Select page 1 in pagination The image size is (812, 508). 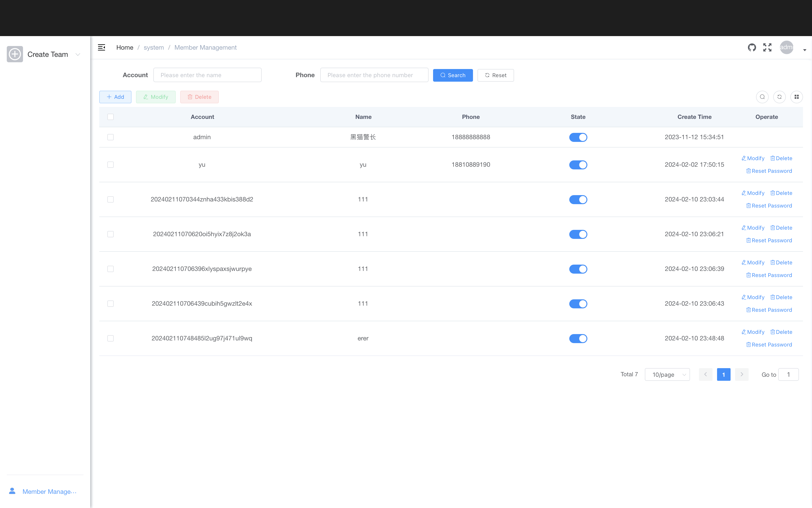coord(724,374)
